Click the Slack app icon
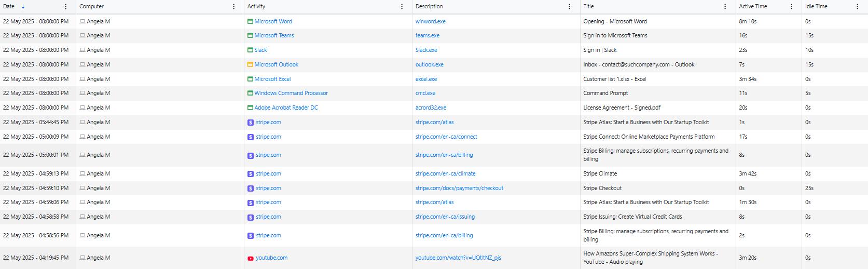Viewport: 868px width, 269px height. (x=250, y=50)
